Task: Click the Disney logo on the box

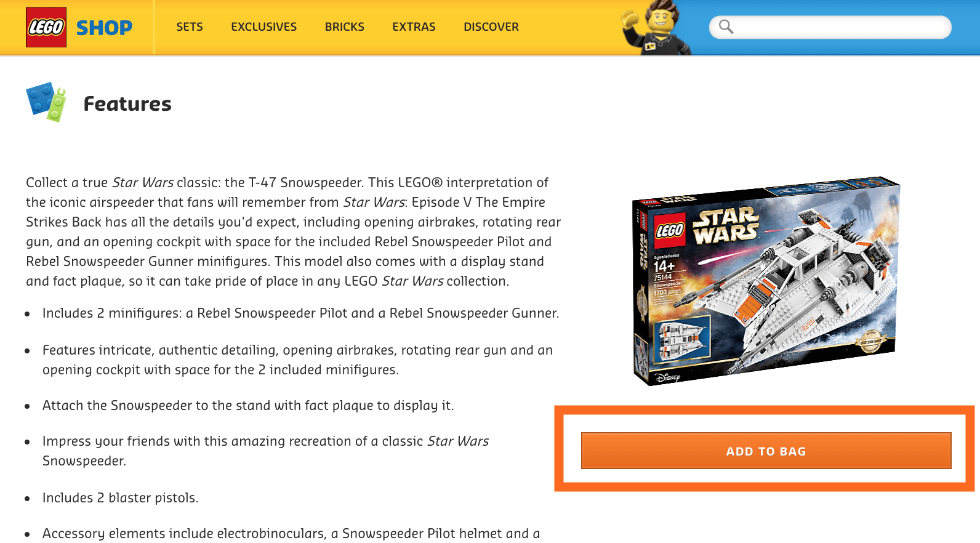Action: coord(667,377)
